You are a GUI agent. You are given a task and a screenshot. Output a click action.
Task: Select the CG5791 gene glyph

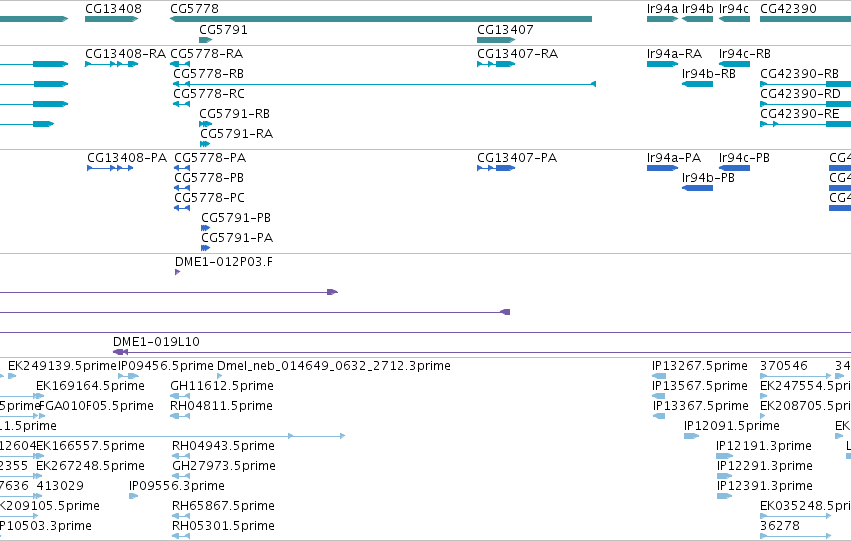206,40
